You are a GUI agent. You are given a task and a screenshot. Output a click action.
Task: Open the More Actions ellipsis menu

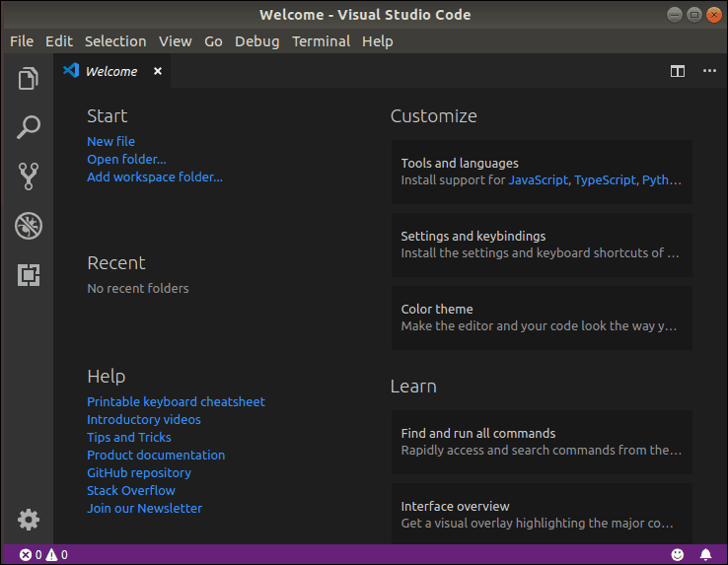coord(709,71)
